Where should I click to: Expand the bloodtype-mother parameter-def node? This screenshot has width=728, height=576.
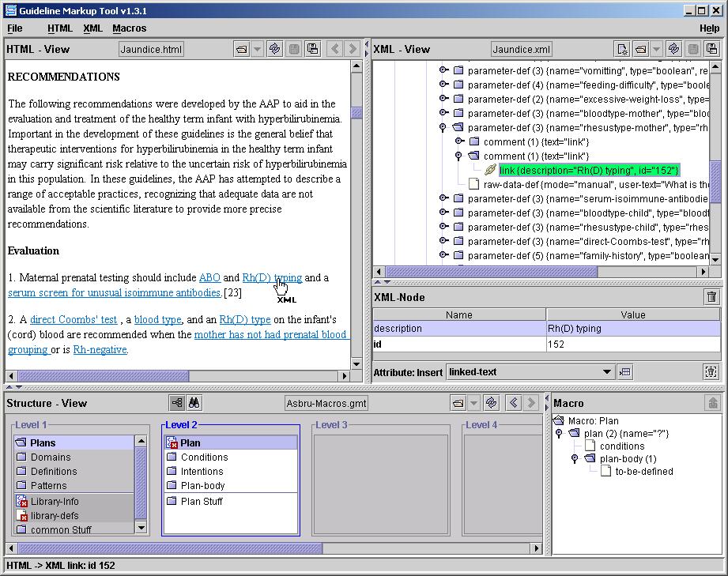point(444,113)
